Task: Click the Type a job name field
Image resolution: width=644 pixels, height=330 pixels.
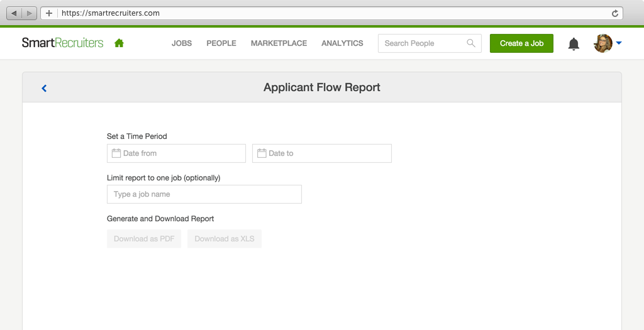Action: [x=204, y=194]
